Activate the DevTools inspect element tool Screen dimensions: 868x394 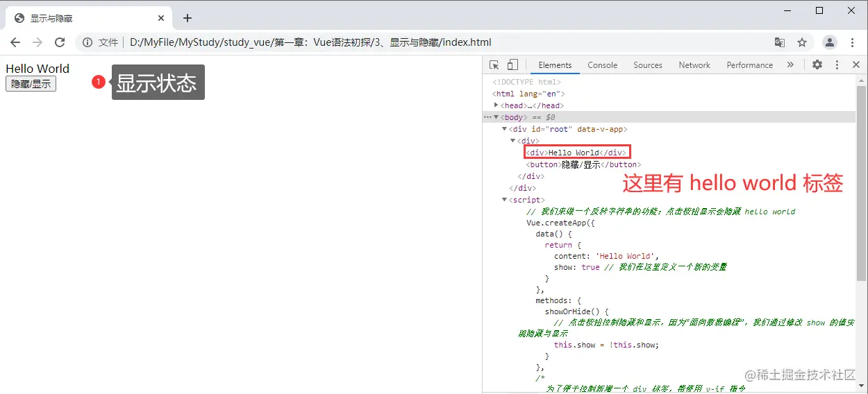494,65
